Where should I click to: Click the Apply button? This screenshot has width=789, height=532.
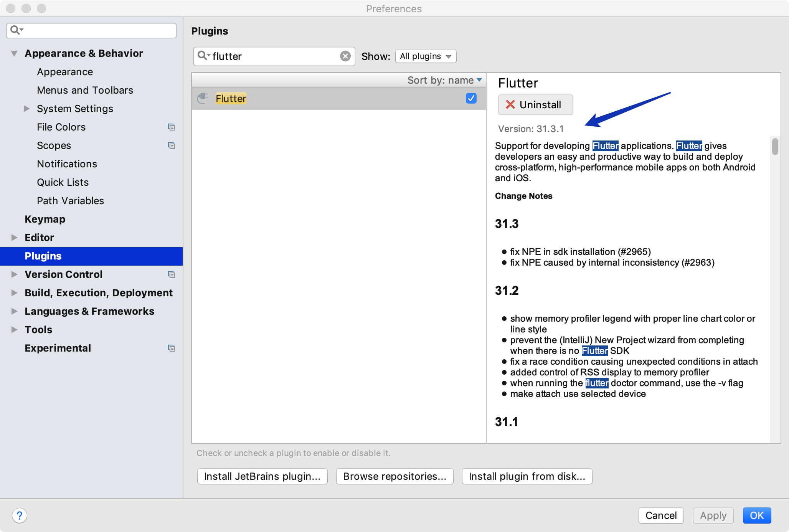pos(713,515)
